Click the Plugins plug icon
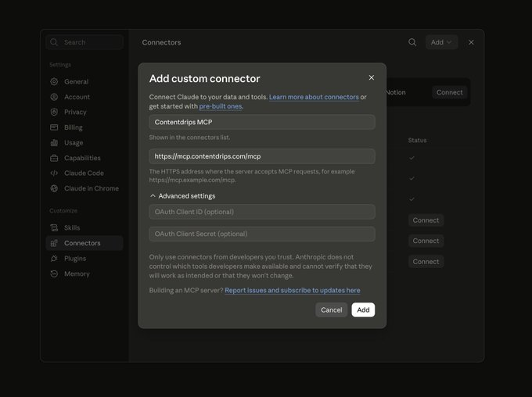 coord(54,259)
